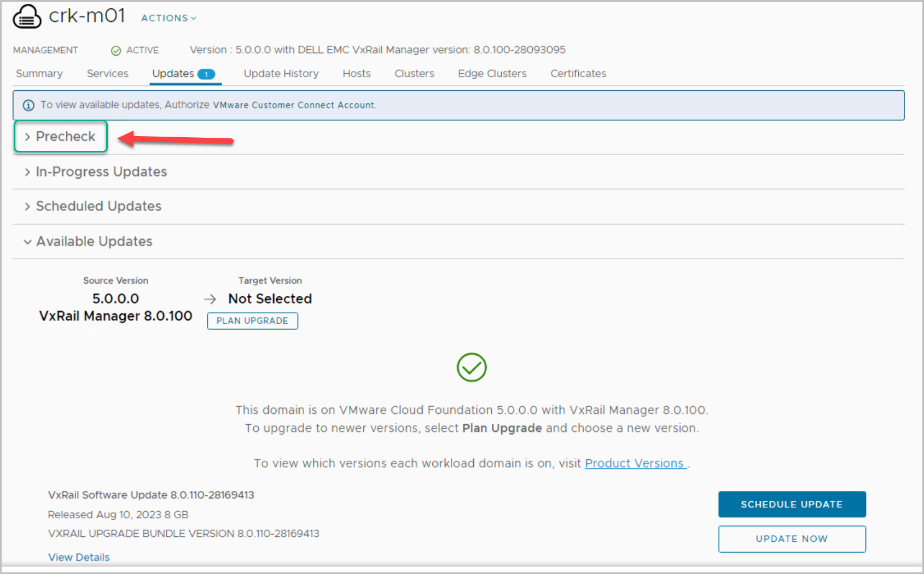Open View Details for VxRail update
This screenshot has width=924, height=574.
[79, 557]
